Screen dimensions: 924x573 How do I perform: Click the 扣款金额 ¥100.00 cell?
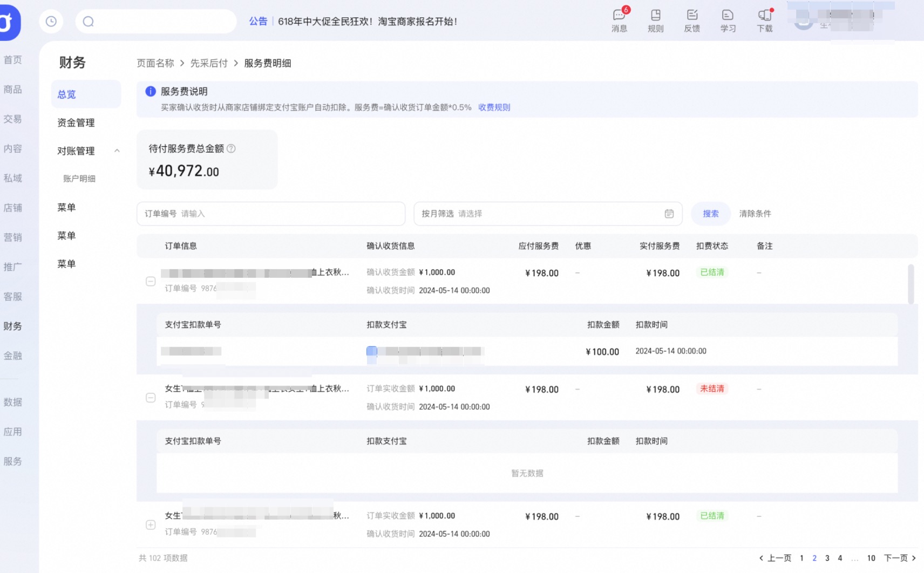tap(602, 352)
